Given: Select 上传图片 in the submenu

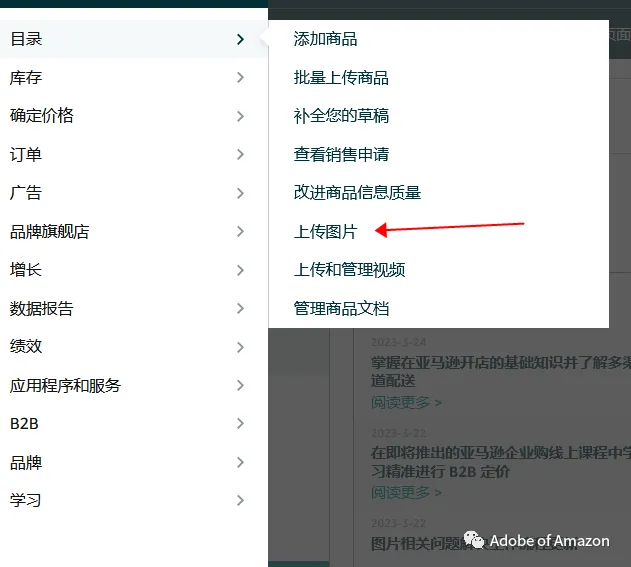Looking at the screenshot, I should tap(325, 231).
